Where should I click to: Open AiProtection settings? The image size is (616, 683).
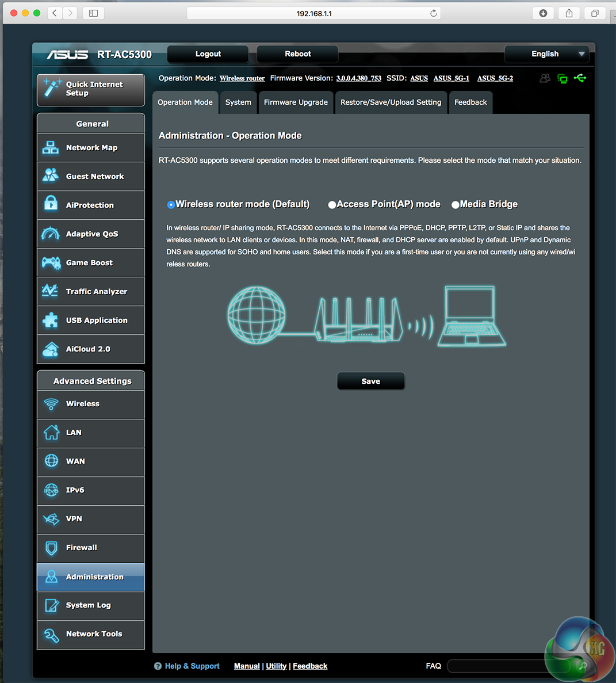pyautogui.click(x=90, y=205)
